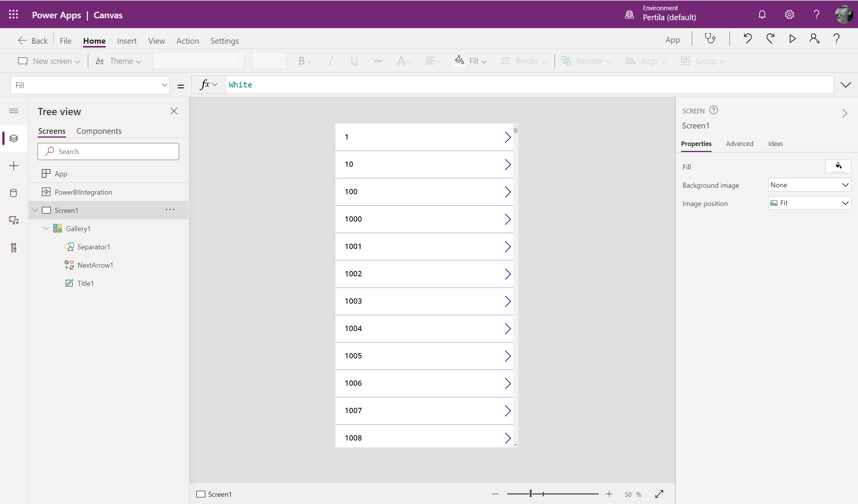Open the Data sources sidebar icon
The height and width of the screenshot is (504, 858).
[14, 193]
